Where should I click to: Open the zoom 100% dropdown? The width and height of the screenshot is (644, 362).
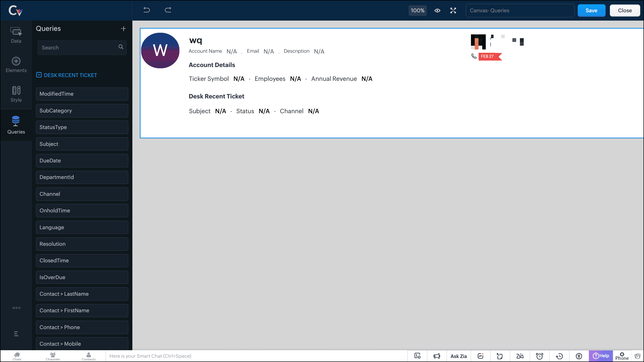[x=417, y=11]
